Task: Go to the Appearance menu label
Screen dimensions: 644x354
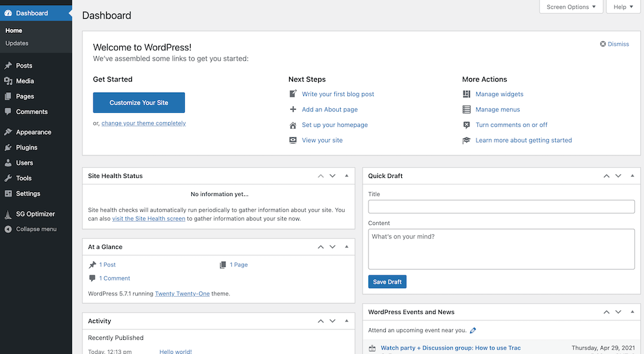Action: 33,132
